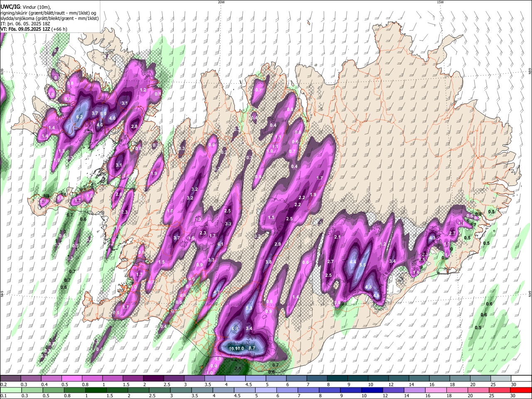The image size is (532, 399).
Task: Click the '8.7' precipitation value on south coast
Action: point(251,348)
